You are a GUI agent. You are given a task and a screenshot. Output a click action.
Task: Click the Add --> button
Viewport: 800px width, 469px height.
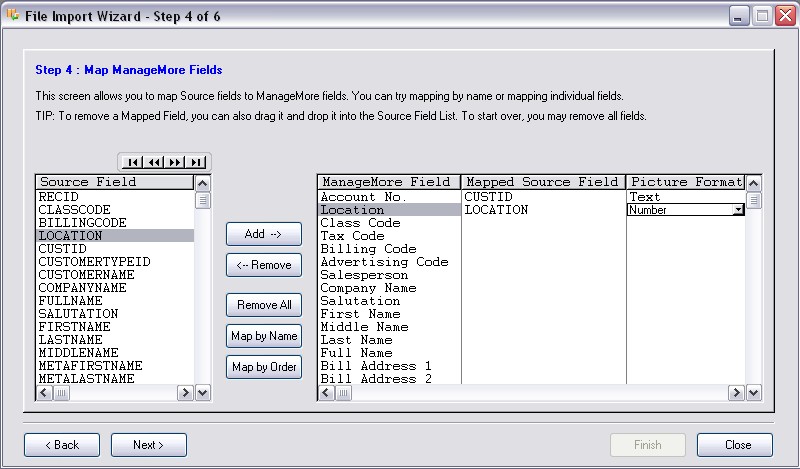(x=264, y=234)
